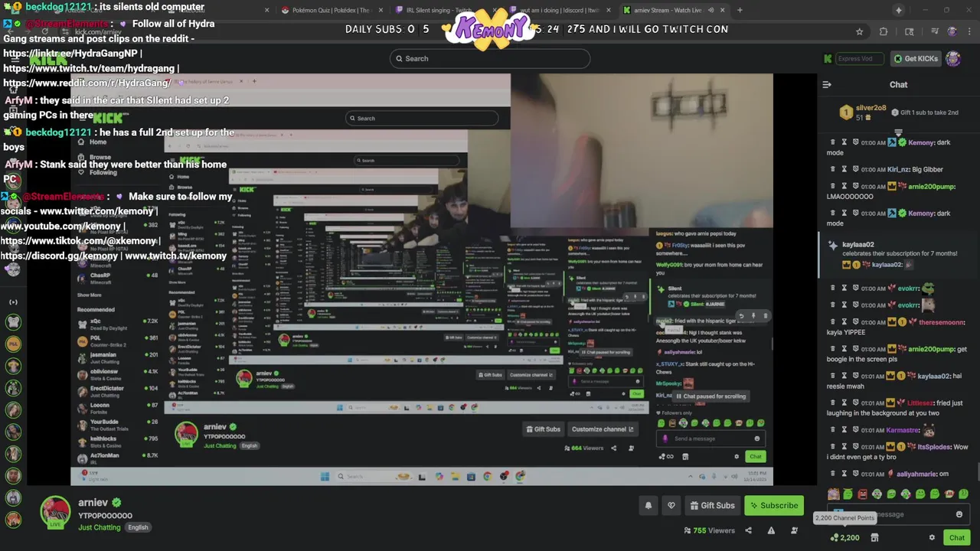Collapse the chat panel with the arrow icon

point(827,84)
